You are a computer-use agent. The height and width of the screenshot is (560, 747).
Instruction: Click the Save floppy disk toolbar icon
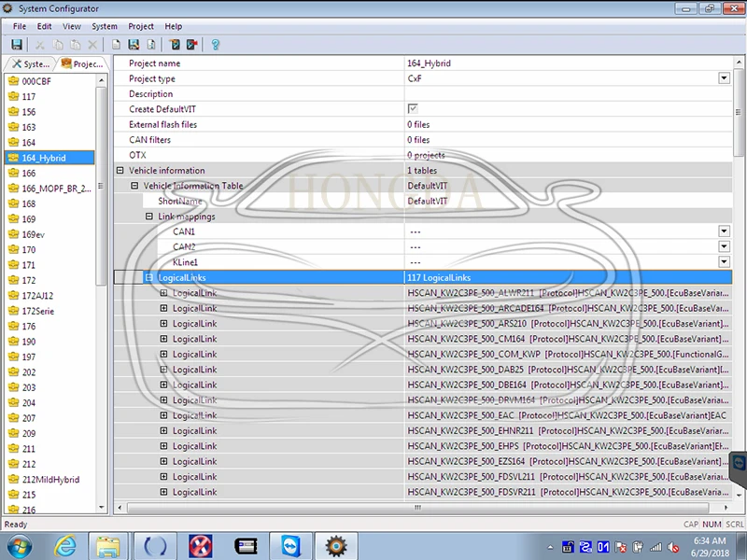point(17,45)
